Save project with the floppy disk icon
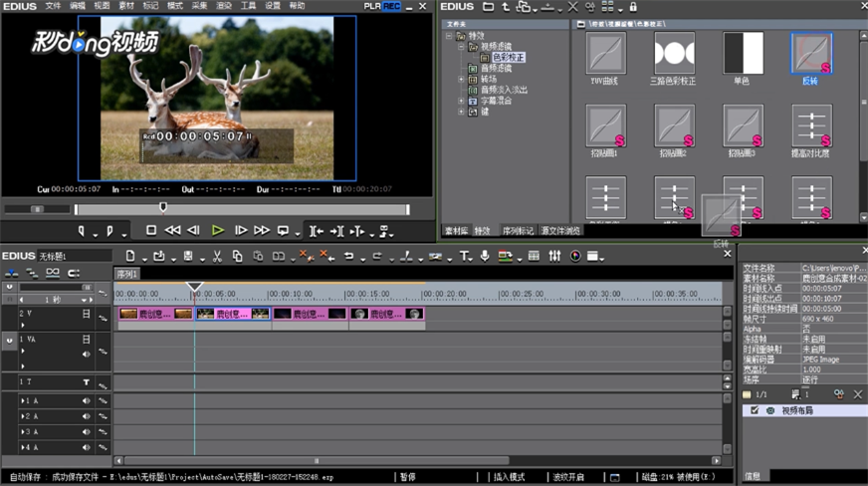The width and height of the screenshot is (868, 486). [x=188, y=256]
